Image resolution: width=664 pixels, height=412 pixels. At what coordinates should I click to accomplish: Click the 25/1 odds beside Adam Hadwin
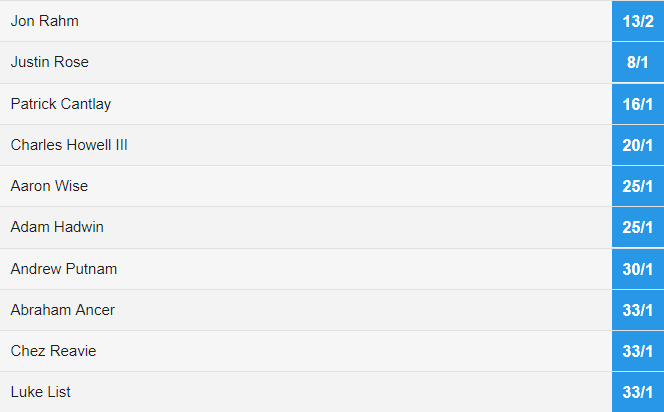pos(637,227)
